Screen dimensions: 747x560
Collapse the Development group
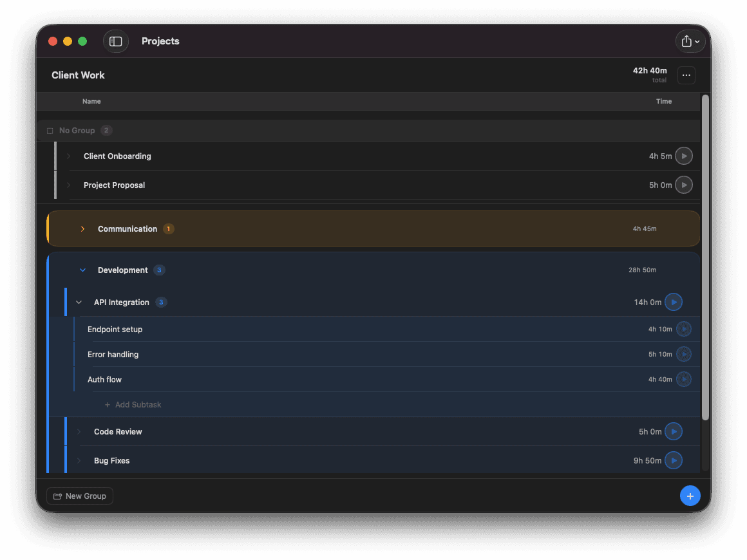tap(82, 270)
